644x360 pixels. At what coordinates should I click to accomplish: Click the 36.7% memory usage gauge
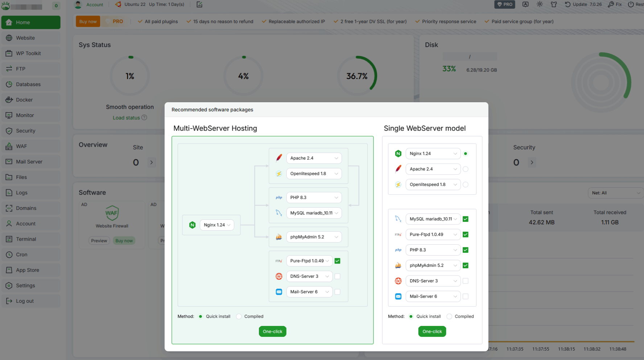[357, 76]
